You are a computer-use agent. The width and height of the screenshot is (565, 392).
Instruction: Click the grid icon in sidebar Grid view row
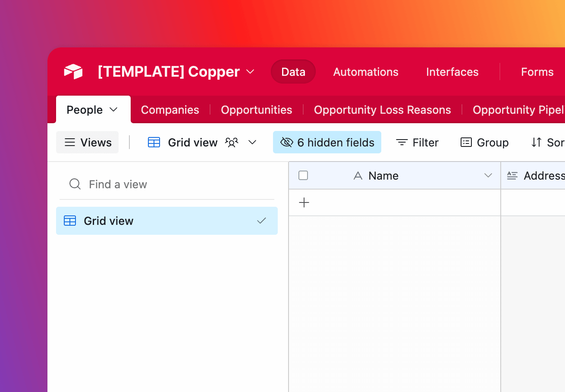70,221
